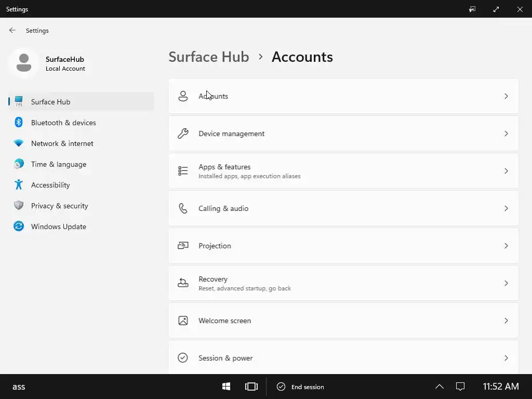
Task: Click the Projection cast icon
Action: pyautogui.click(x=183, y=245)
